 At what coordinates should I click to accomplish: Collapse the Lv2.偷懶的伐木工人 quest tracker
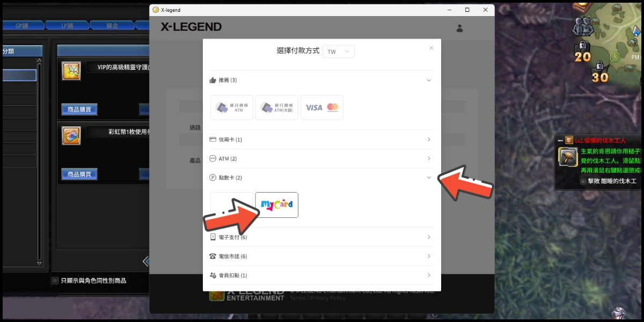(x=560, y=140)
